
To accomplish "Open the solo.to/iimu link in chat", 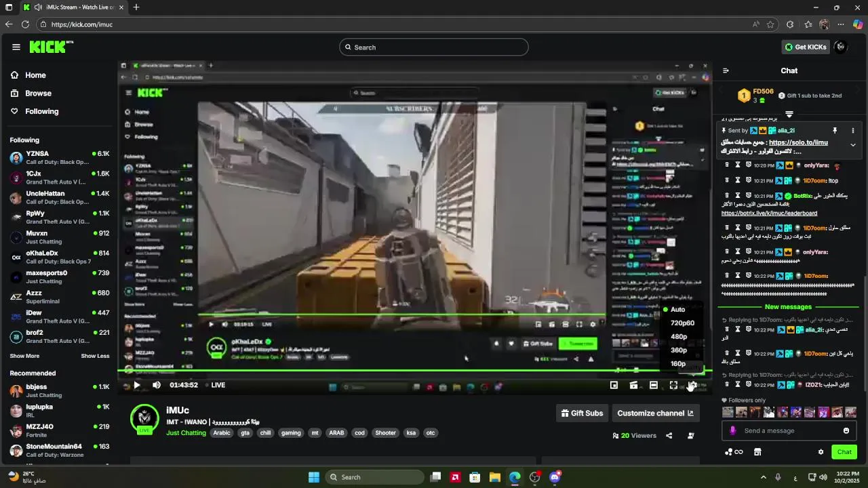I will click(x=798, y=143).
